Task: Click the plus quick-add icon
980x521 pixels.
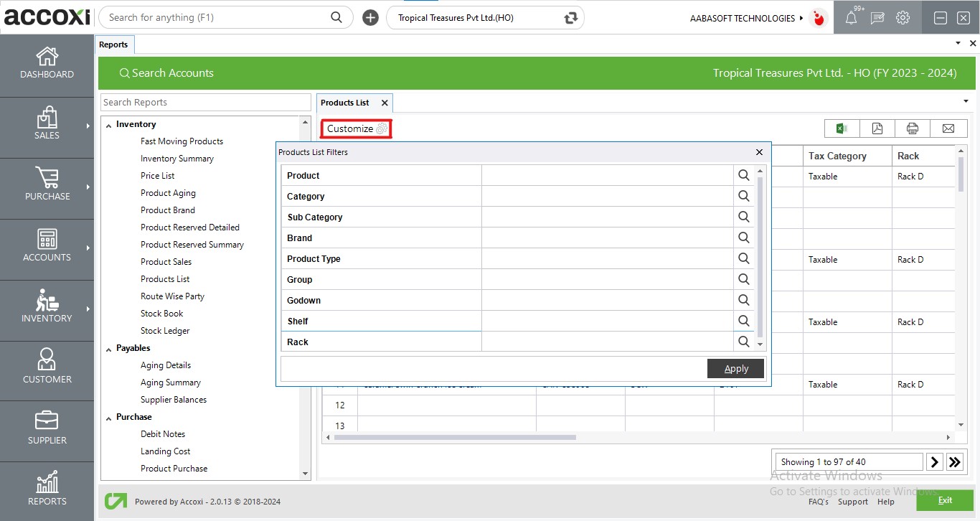Action: point(370,18)
